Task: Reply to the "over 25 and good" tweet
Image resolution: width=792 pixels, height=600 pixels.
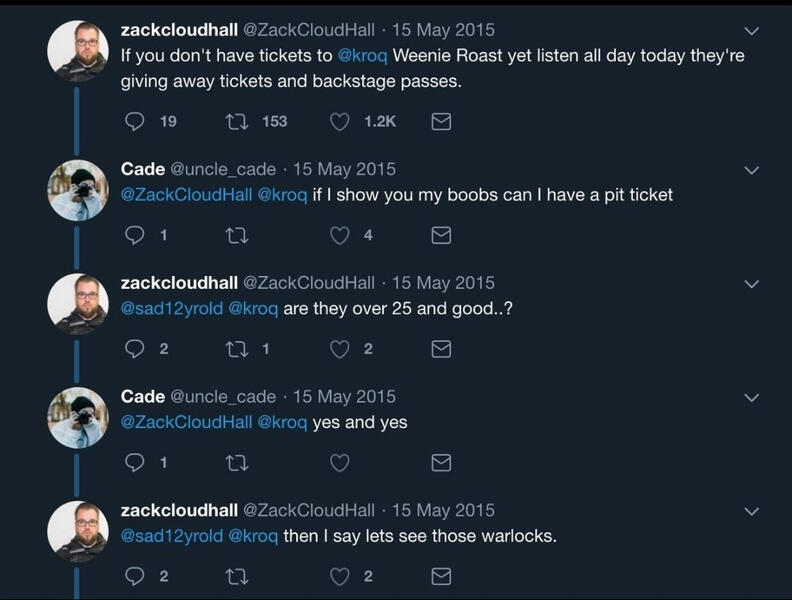Action: point(136,349)
